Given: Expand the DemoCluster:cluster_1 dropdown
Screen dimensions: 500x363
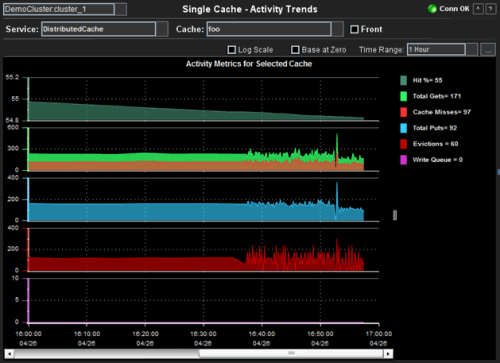Looking at the screenshot, I should [x=121, y=9].
